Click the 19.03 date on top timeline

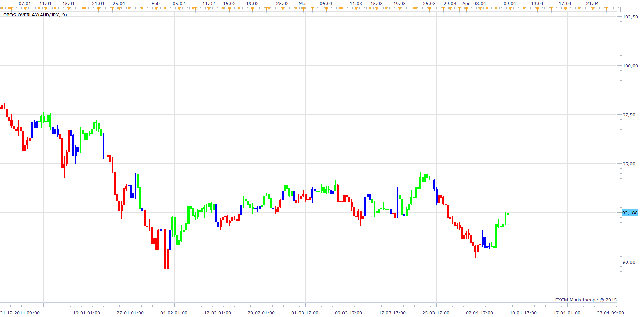[x=400, y=3]
